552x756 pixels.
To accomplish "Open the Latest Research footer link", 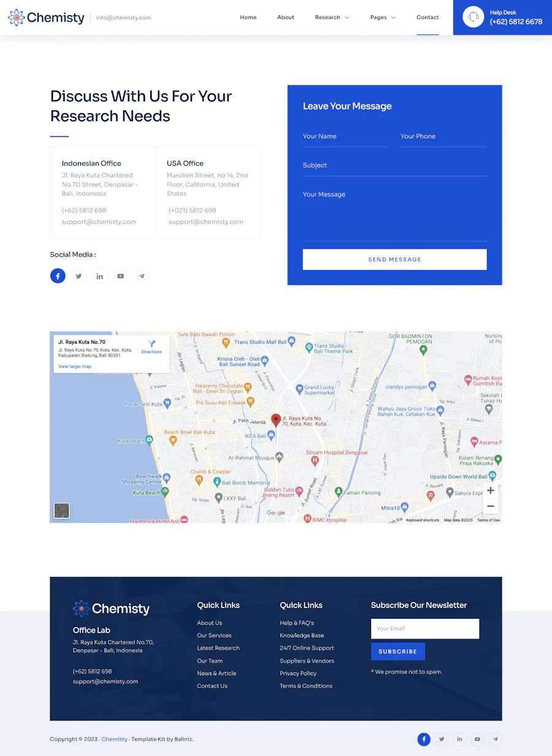I will pos(218,648).
